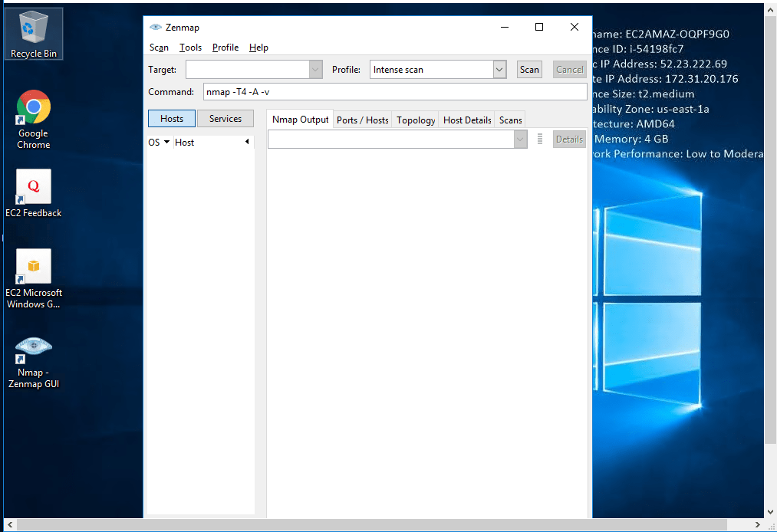Collapse host list using small arrow icon
The width and height of the screenshot is (777, 532).
click(247, 142)
